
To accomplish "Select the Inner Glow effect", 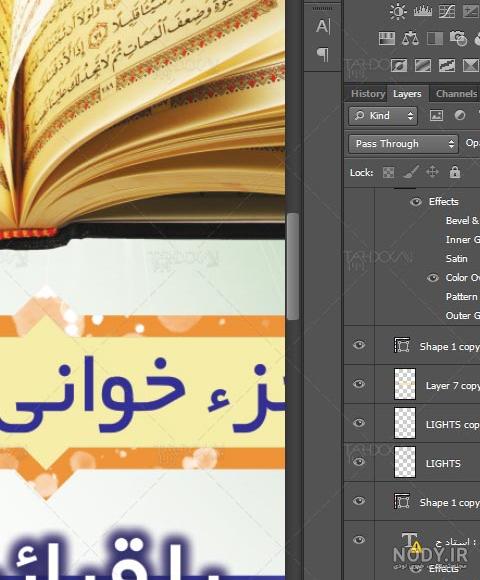I will (x=463, y=240).
